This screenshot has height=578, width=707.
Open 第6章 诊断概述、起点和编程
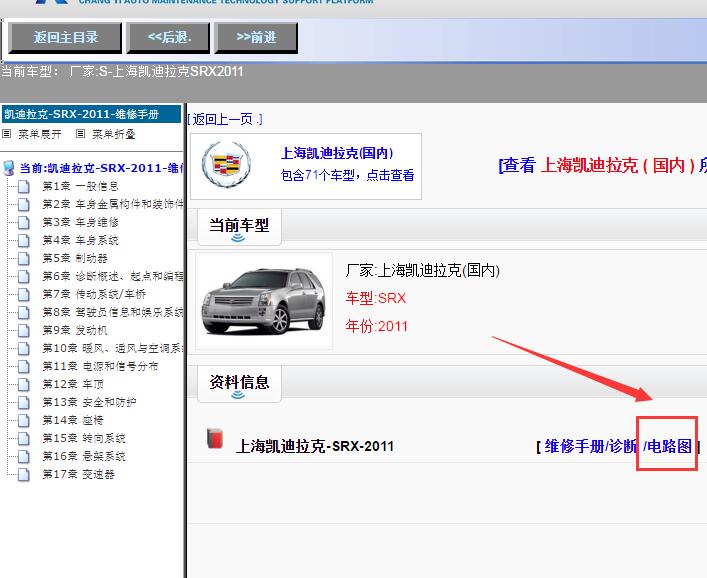click(113, 276)
